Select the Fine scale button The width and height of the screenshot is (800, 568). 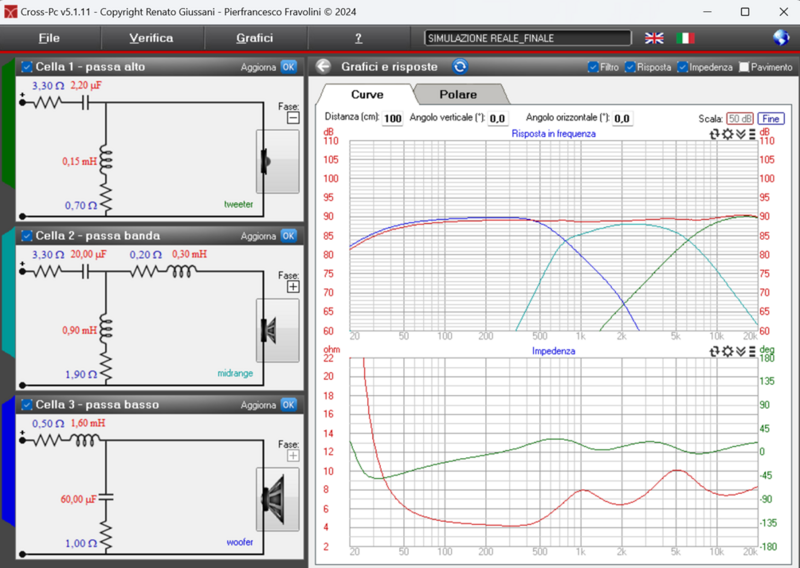point(770,118)
